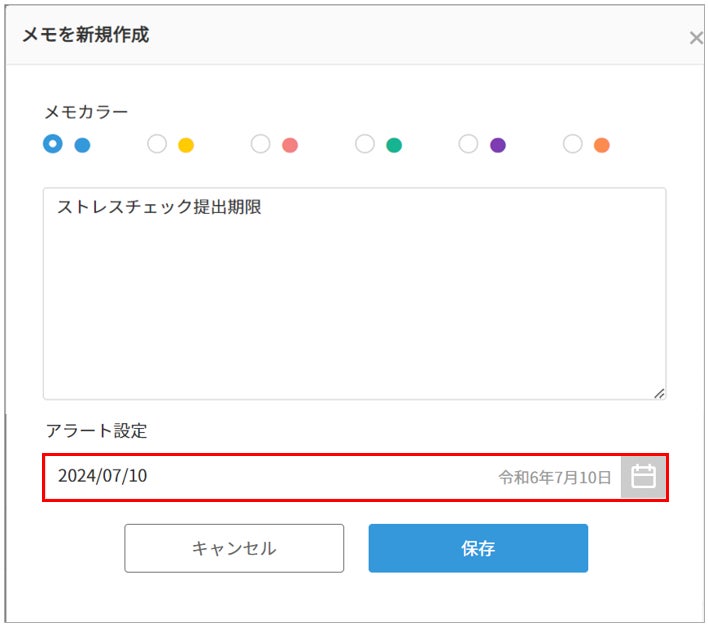Choose the orange memo color radio button
The width and height of the screenshot is (708, 625).
click(x=572, y=144)
